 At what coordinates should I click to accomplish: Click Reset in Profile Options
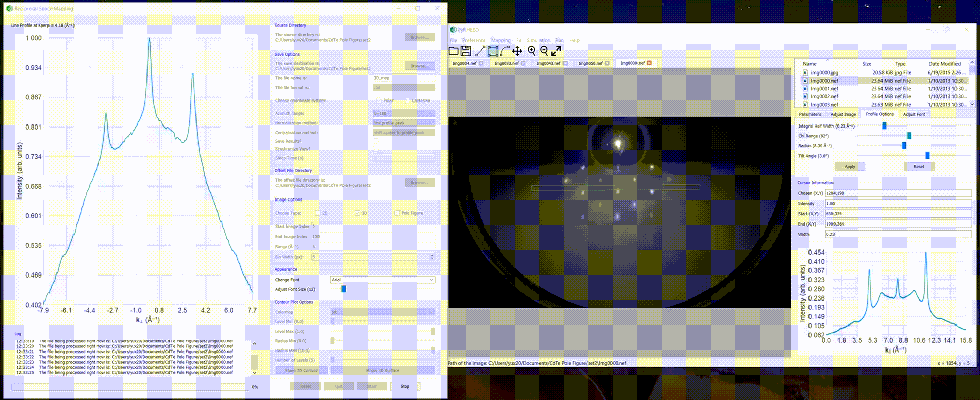[919, 167]
